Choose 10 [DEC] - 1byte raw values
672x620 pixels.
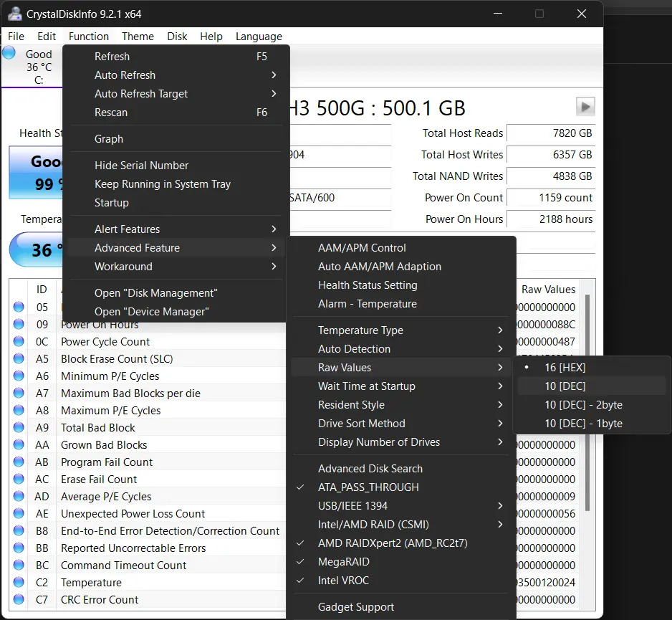point(592,423)
